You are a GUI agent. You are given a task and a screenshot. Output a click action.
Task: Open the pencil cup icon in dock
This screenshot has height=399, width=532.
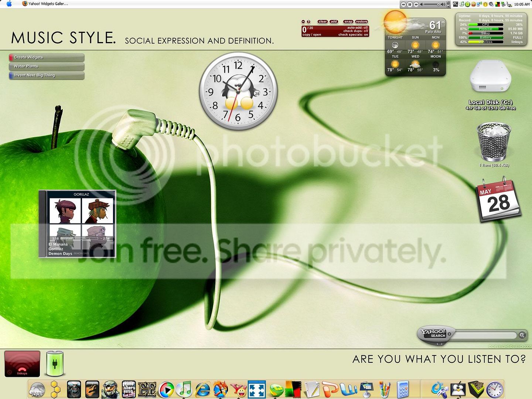point(385,390)
